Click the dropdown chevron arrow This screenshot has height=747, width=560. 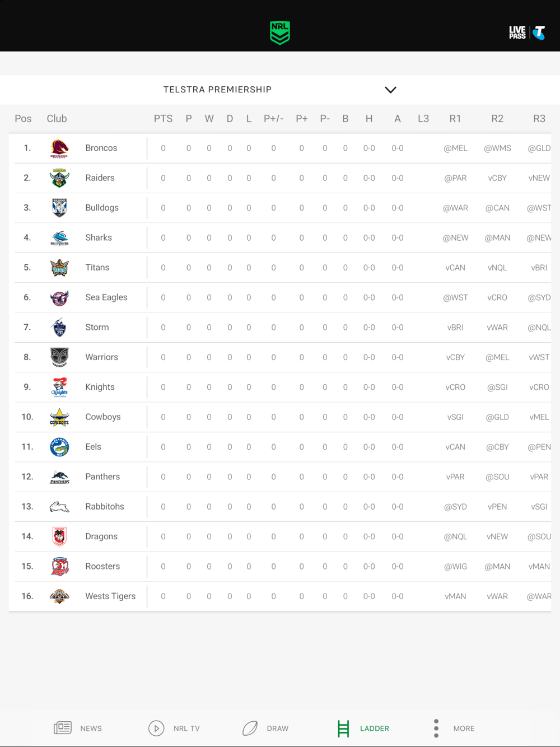tap(390, 90)
